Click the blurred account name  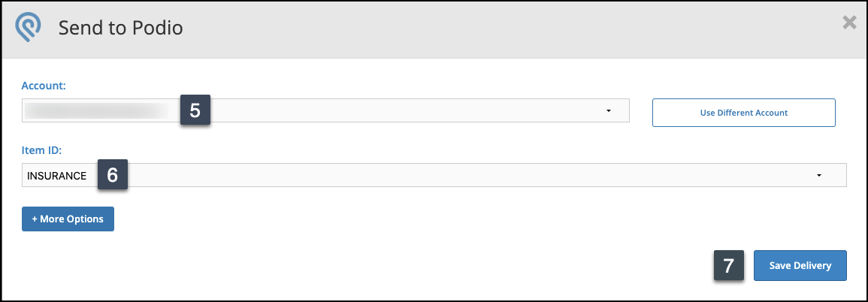(98, 111)
